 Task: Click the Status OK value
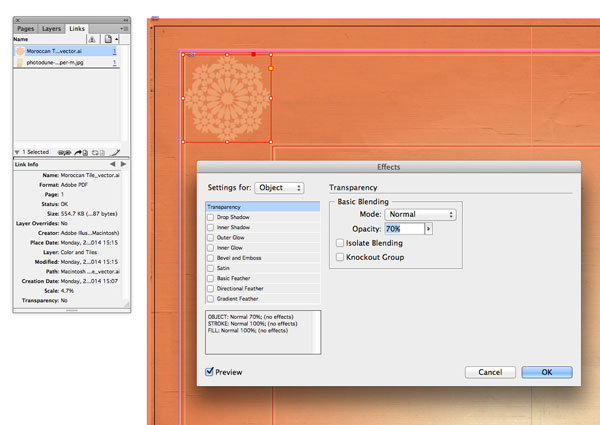[64, 204]
